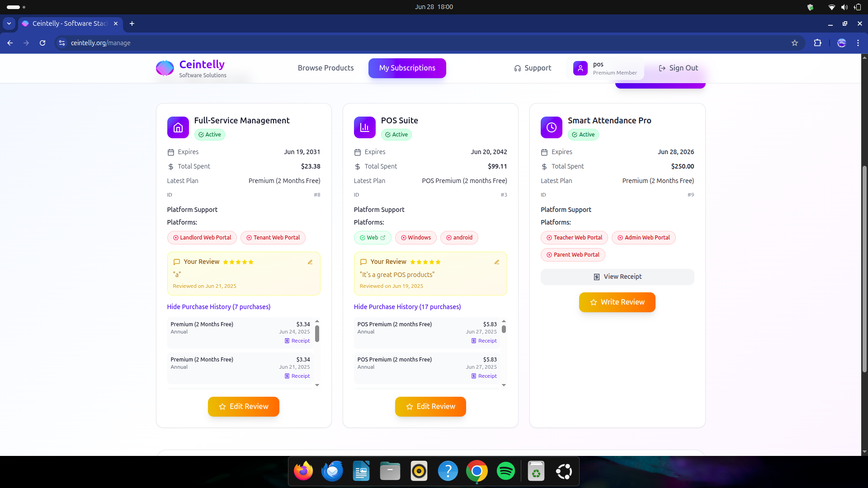
Task: Collapse Full-Service purchase history (7 purchases)
Action: point(219,307)
